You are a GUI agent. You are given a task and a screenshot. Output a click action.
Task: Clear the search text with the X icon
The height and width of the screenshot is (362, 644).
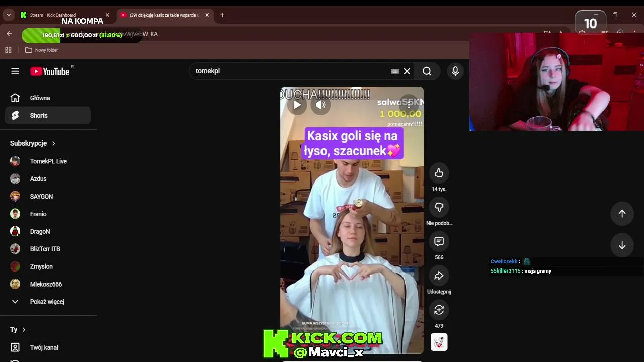pos(407,71)
